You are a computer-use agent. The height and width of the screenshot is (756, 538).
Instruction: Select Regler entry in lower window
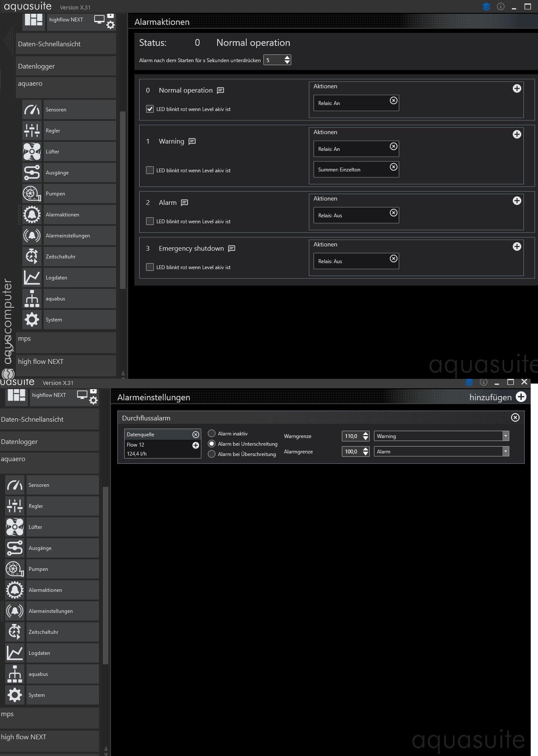pos(63,506)
